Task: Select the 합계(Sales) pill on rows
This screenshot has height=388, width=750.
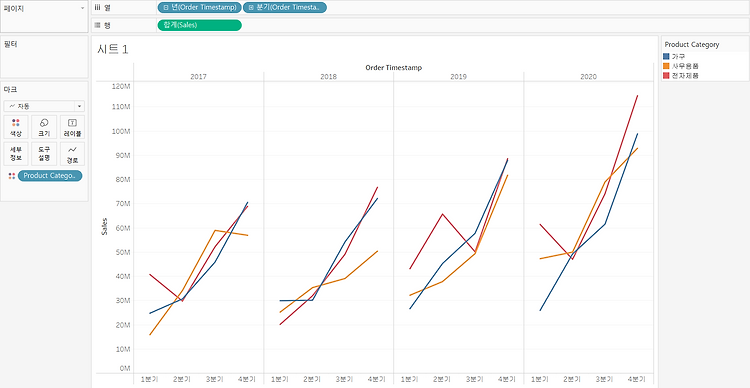Action: [199, 25]
